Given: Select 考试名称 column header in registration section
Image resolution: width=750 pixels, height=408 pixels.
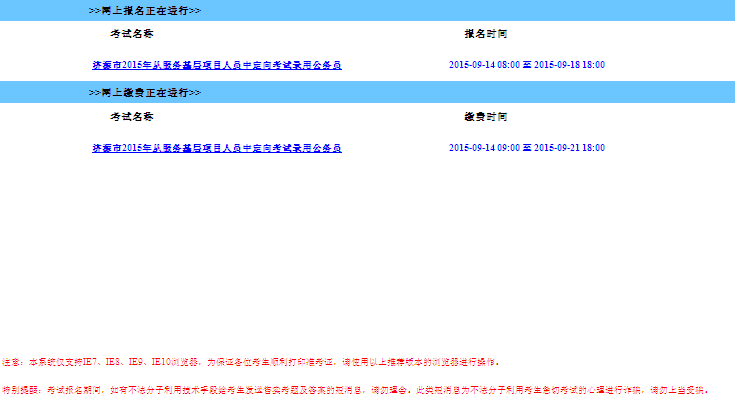Looking at the screenshot, I should coord(131,34).
